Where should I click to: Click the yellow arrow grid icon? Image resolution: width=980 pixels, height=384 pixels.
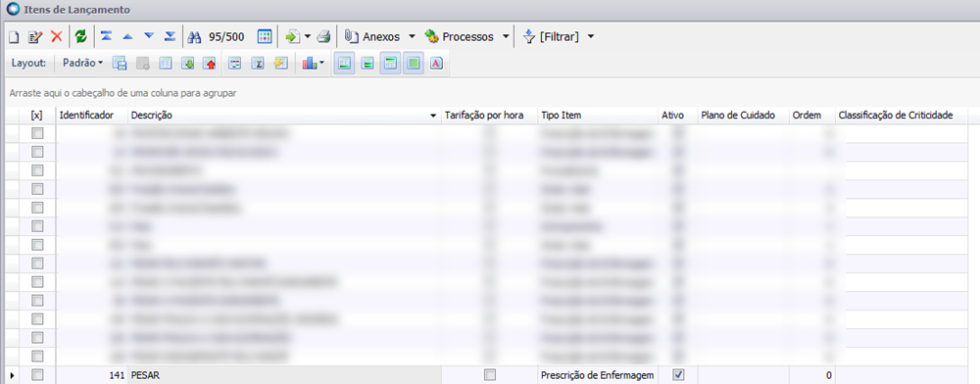(280, 63)
